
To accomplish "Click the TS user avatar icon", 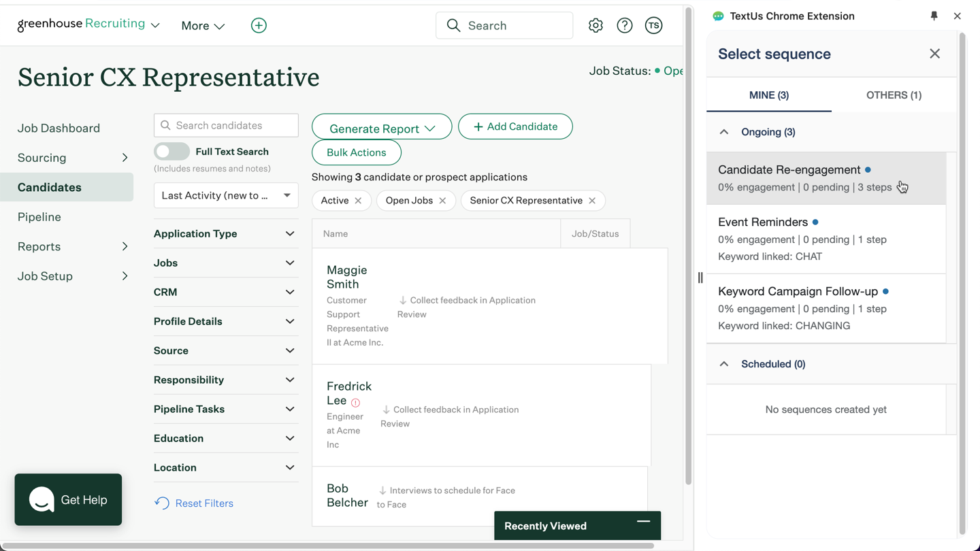I will point(653,26).
